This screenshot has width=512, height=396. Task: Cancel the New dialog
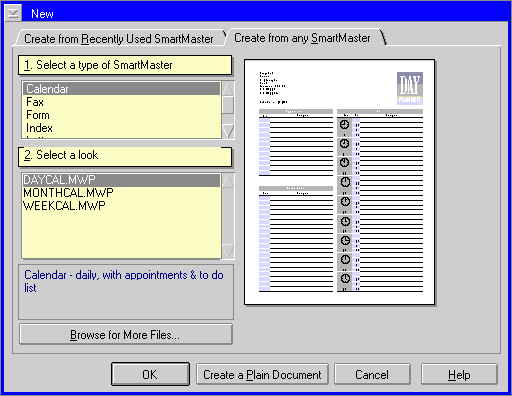[372, 375]
